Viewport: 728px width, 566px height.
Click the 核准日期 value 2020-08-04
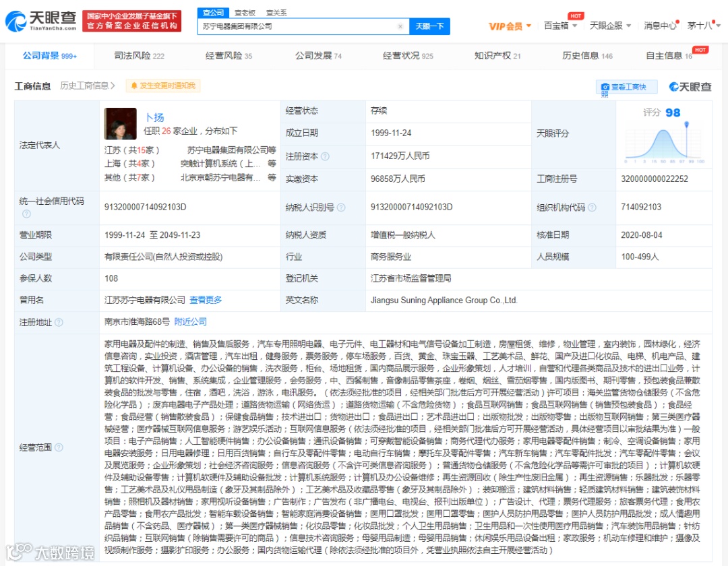tap(641, 235)
